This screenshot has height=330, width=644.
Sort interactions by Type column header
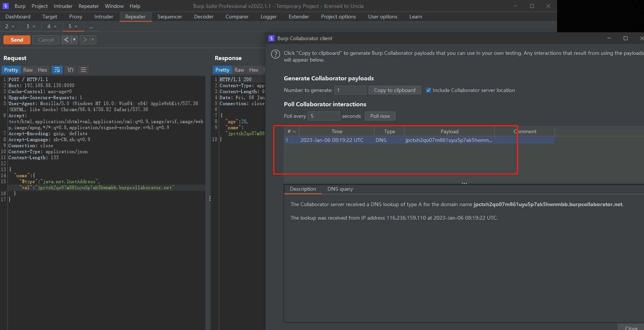[389, 131]
